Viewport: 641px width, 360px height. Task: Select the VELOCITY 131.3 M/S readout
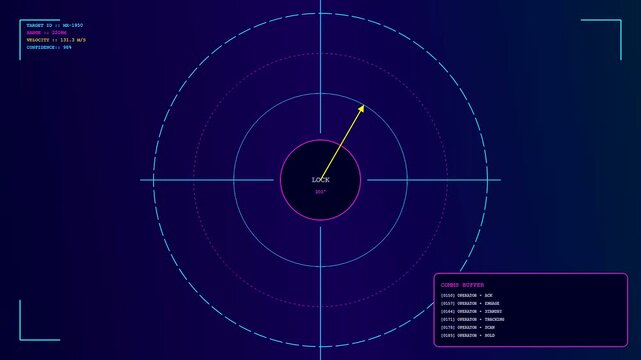click(x=56, y=40)
